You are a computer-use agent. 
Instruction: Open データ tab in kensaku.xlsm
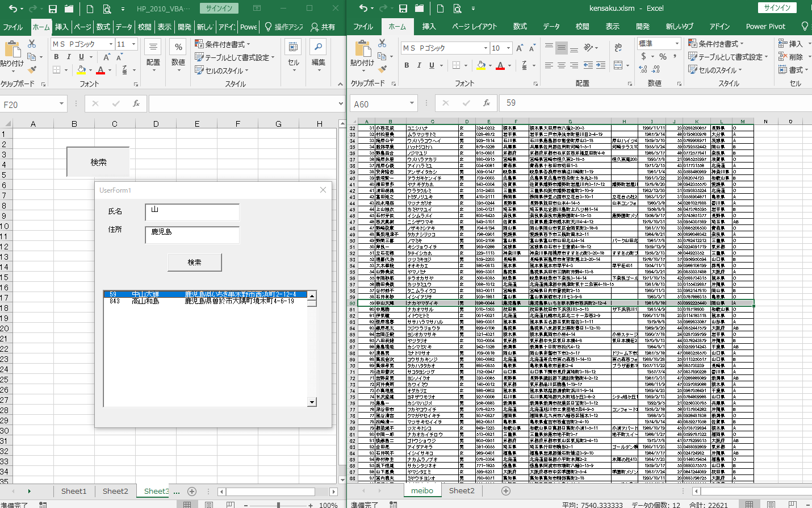coord(551,27)
